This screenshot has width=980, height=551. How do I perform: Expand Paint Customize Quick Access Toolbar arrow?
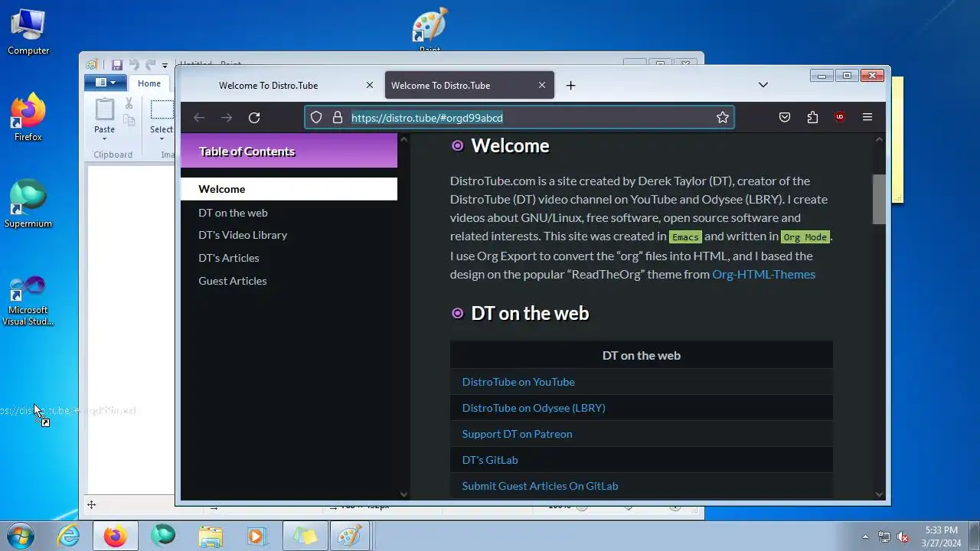coord(165,66)
